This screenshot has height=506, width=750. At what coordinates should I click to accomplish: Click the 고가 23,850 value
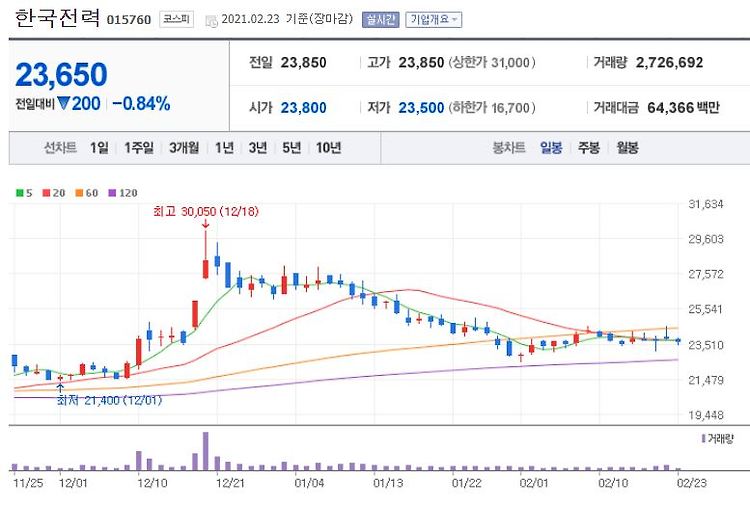tap(421, 63)
